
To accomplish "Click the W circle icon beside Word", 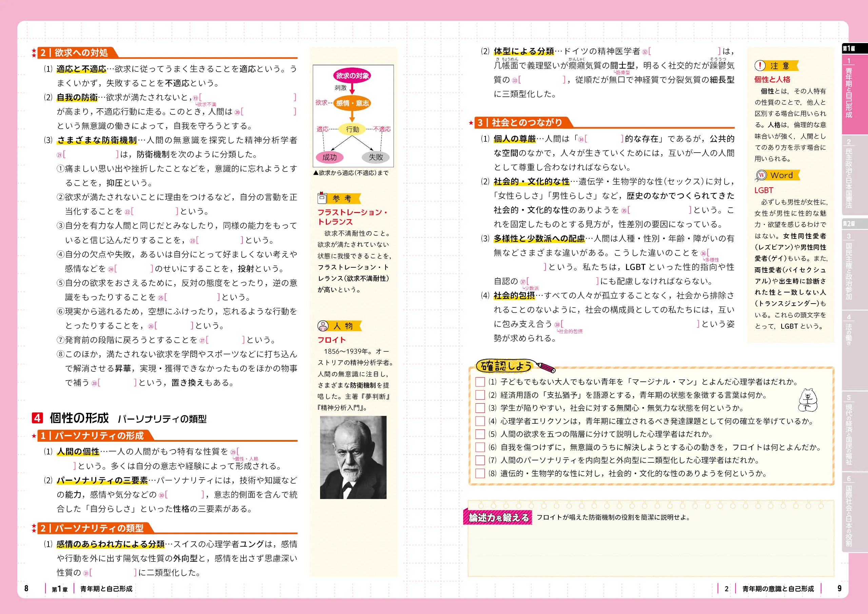I will [761, 175].
